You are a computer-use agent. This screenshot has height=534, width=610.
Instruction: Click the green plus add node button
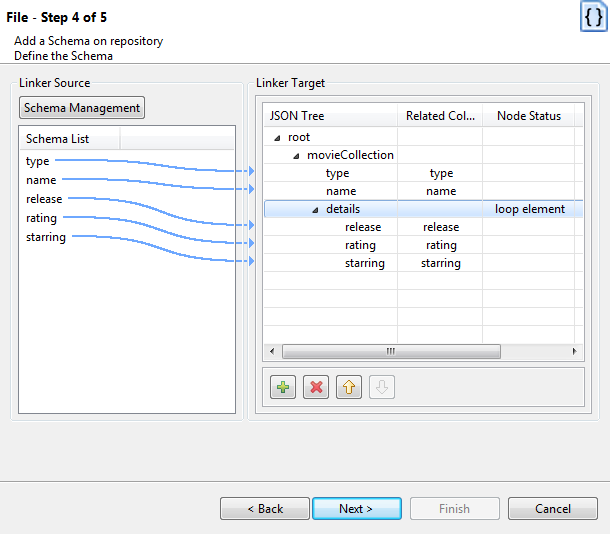pos(283,387)
